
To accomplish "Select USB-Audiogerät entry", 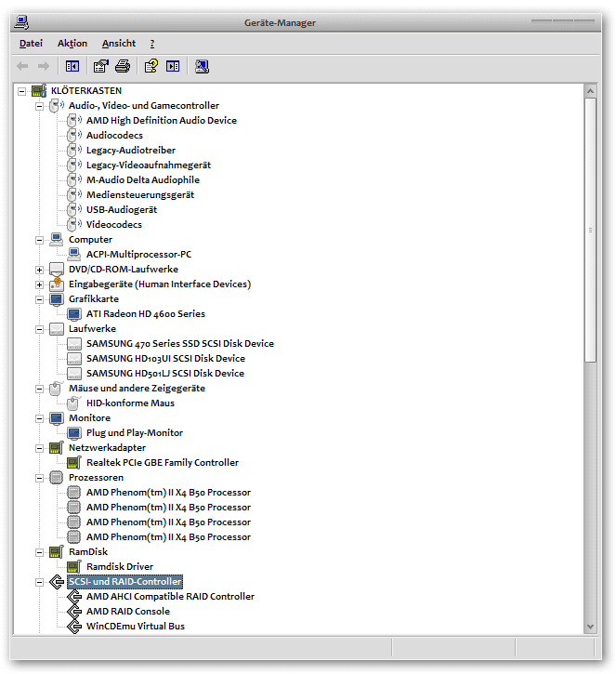I will (x=122, y=210).
